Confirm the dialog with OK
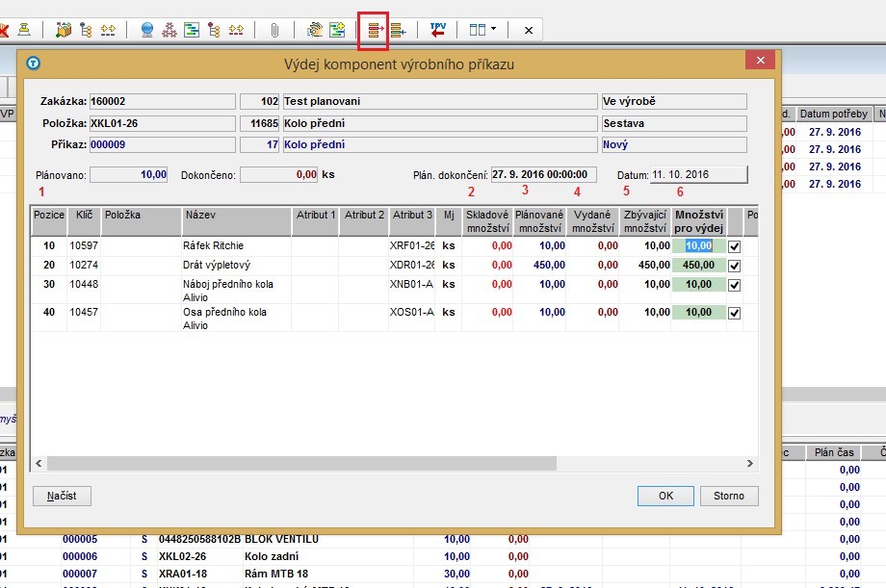The height and width of the screenshot is (588, 886). [x=665, y=496]
